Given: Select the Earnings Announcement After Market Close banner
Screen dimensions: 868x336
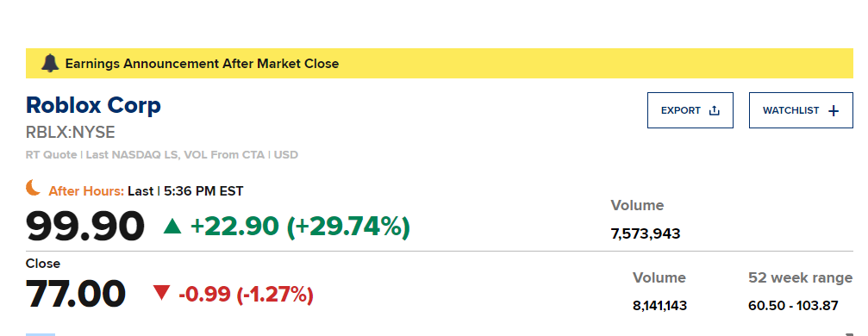Looking at the screenshot, I should click(x=439, y=63).
